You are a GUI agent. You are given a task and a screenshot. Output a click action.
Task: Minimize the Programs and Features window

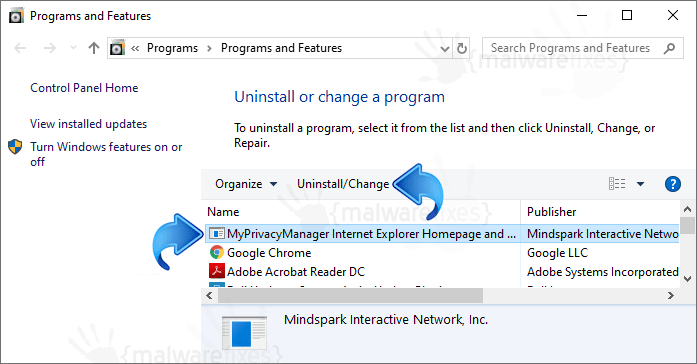click(582, 15)
